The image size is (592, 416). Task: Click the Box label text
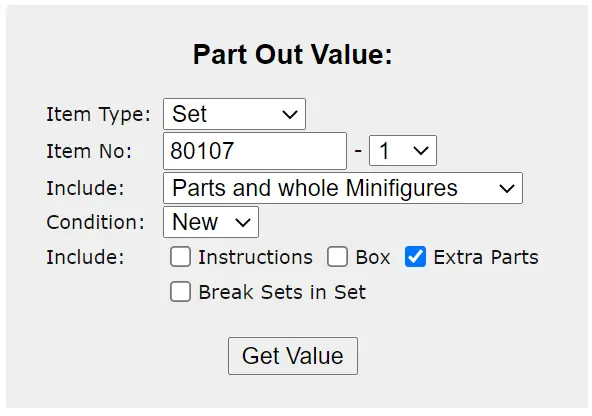pos(373,257)
